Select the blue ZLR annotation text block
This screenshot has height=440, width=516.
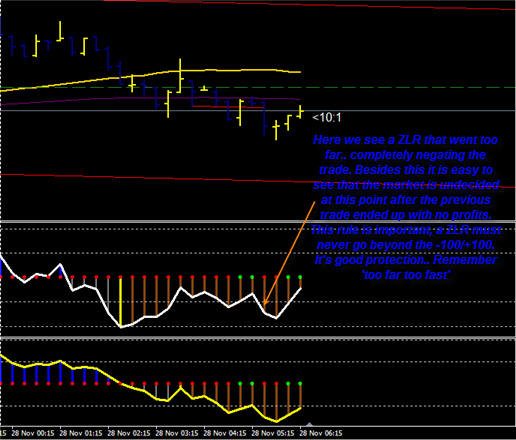click(x=406, y=207)
